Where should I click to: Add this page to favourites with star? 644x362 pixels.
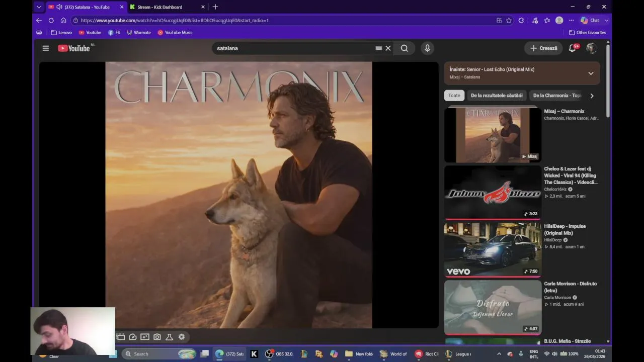tap(509, 21)
